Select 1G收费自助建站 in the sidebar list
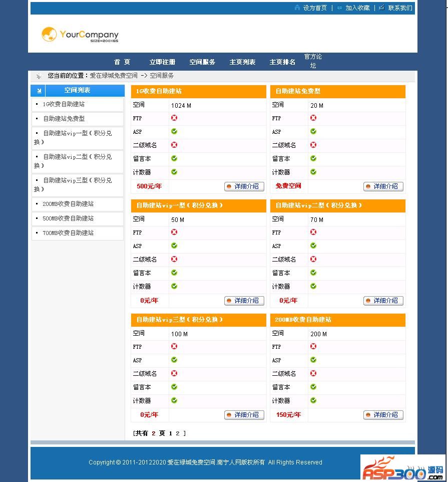 pyautogui.click(x=64, y=104)
